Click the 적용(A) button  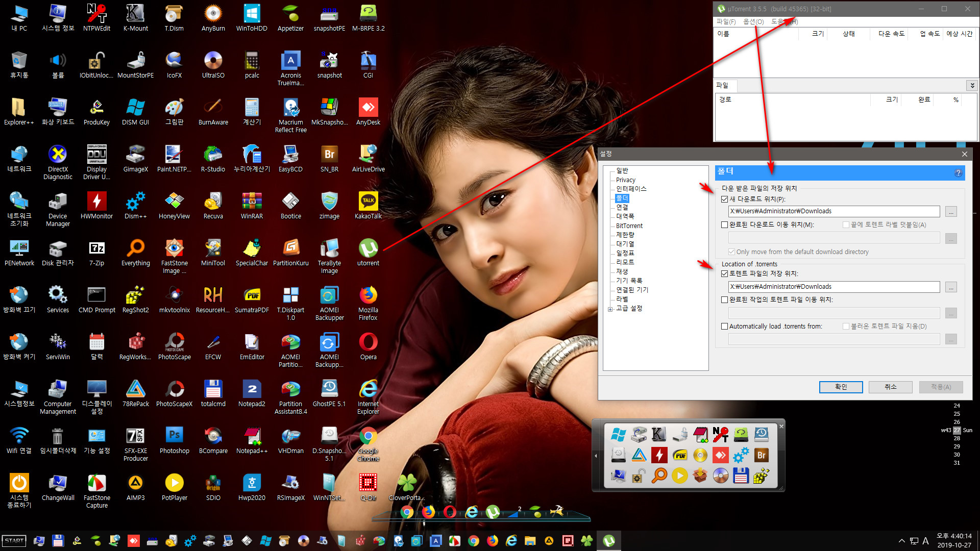point(941,387)
